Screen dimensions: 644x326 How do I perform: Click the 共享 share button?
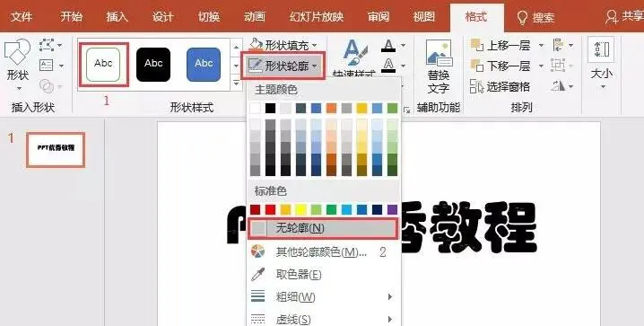624,17
